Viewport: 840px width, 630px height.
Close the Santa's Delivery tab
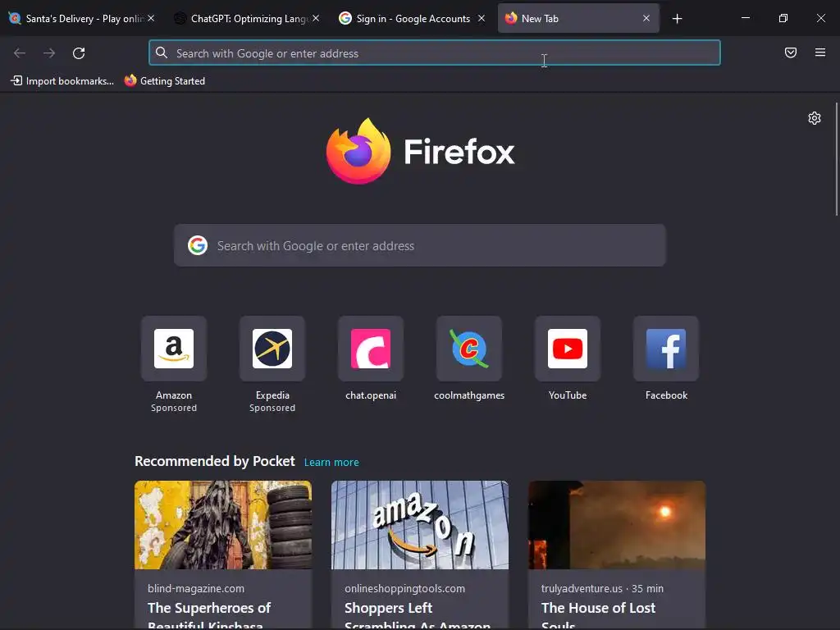(151, 18)
